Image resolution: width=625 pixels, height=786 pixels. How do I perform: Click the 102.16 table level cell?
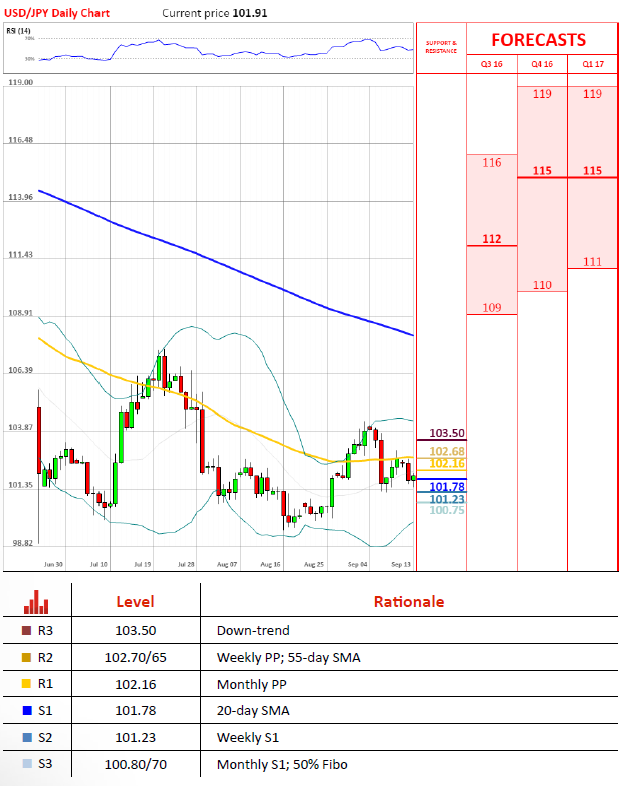coord(136,684)
